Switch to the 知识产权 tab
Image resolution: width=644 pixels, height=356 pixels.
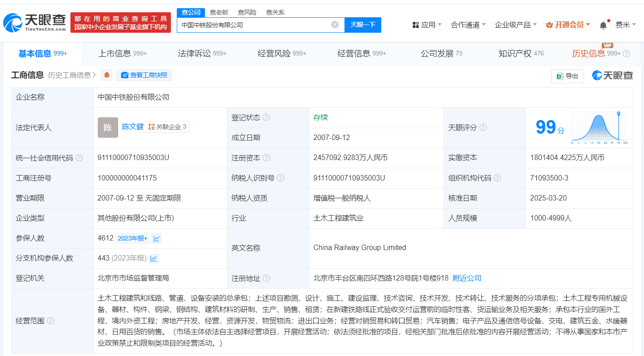[521, 54]
